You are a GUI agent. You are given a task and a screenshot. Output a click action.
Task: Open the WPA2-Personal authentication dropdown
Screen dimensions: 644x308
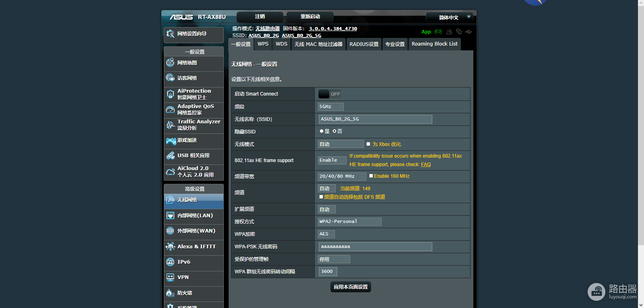[x=350, y=222]
